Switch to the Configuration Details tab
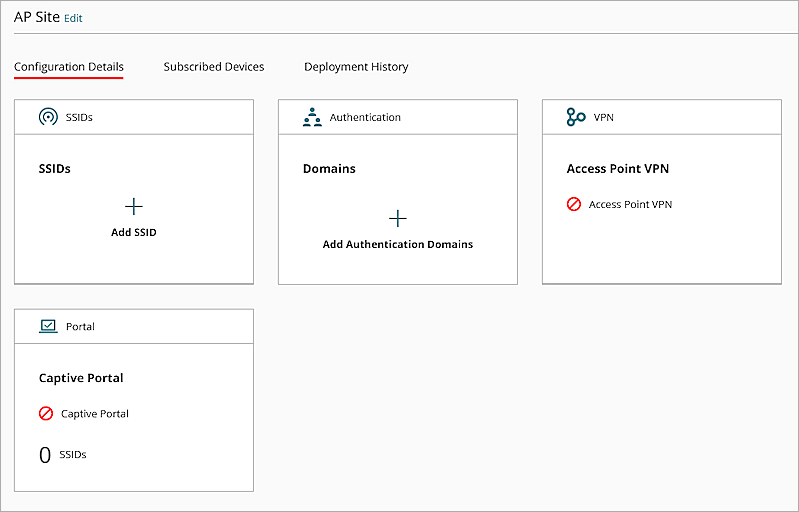The height and width of the screenshot is (512, 799). pos(69,67)
